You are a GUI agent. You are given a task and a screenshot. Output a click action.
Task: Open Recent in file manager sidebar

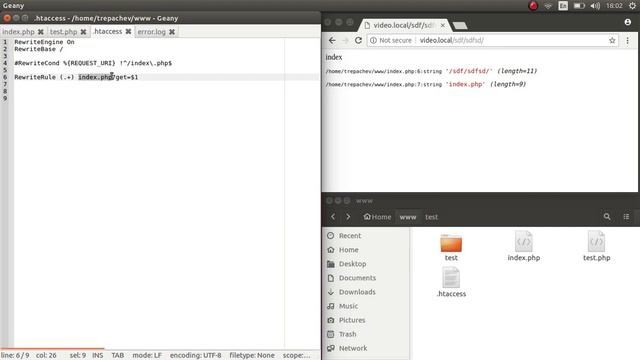pyautogui.click(x=350, y=236)
